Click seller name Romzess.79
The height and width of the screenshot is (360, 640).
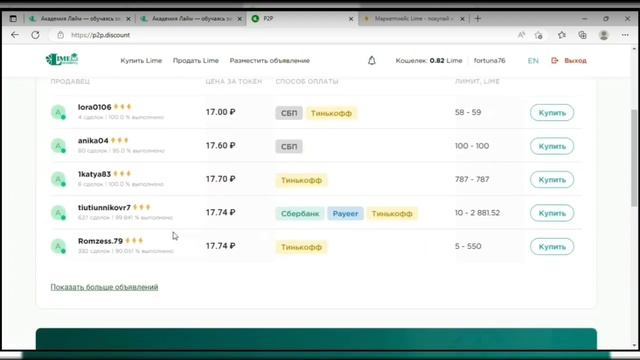(x=100, y=241)
